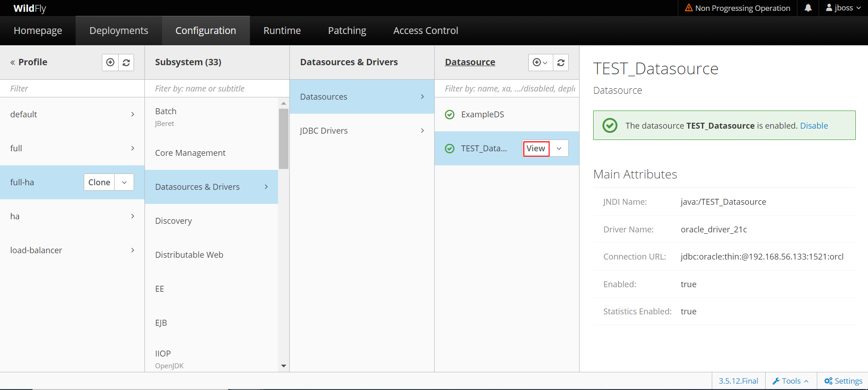Screen dimensions: 868x390
Task: Select the EE subsystem
Action: pyautogui.click(x=211, y=289)
